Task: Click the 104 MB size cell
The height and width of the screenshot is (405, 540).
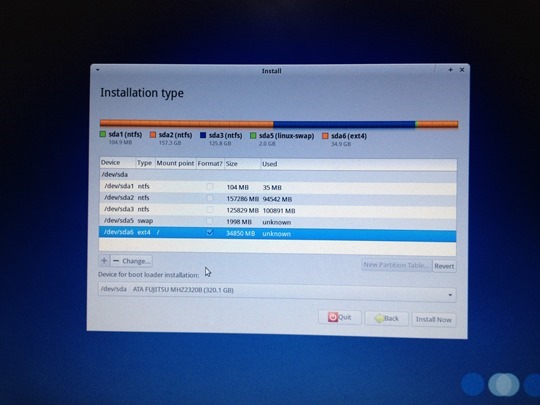Action: click(x=237, y=187)
